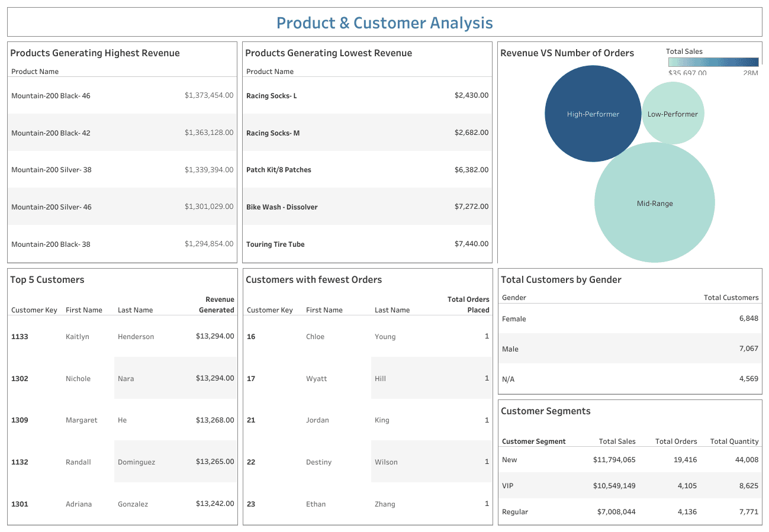The height and width of the screenshot is (532, 769).
Task: Select the Touring Tire Tube row
Action: pyautogui.click(x=275, y=244)
